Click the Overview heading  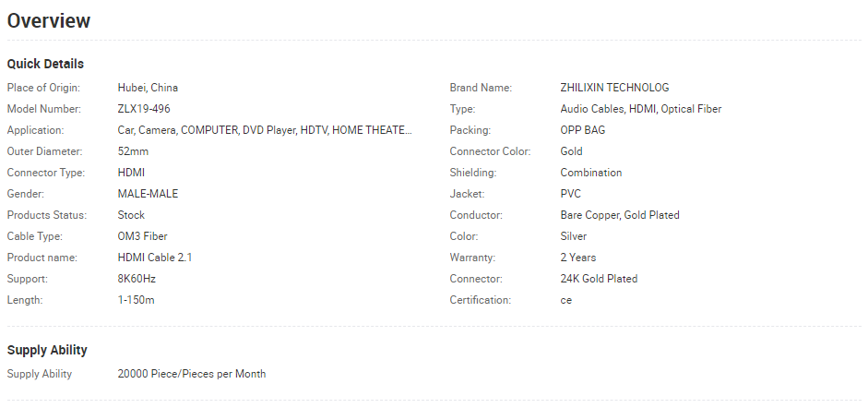pos(49,20)
